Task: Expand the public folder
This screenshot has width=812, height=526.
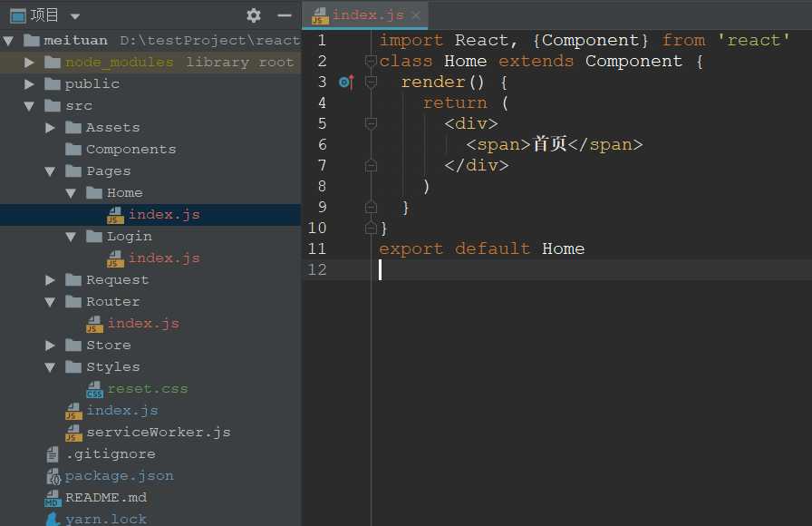Action: click(x=30, y=84)
